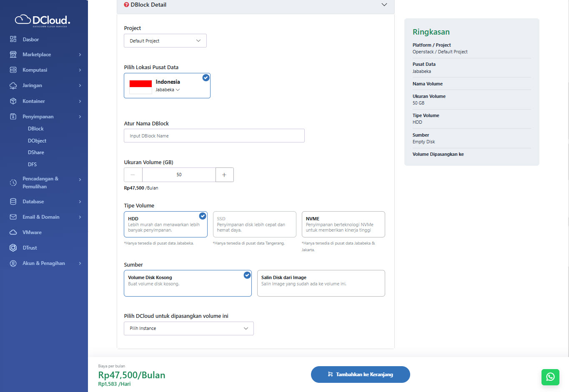Increase volume size with plus button
This screenshot has width=569, height=392.
pyautogui.click(x=224, y=175)
